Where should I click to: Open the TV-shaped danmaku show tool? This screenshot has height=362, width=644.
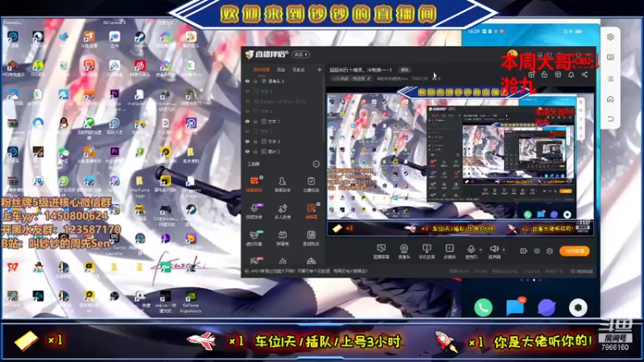(x=283, y=237)
